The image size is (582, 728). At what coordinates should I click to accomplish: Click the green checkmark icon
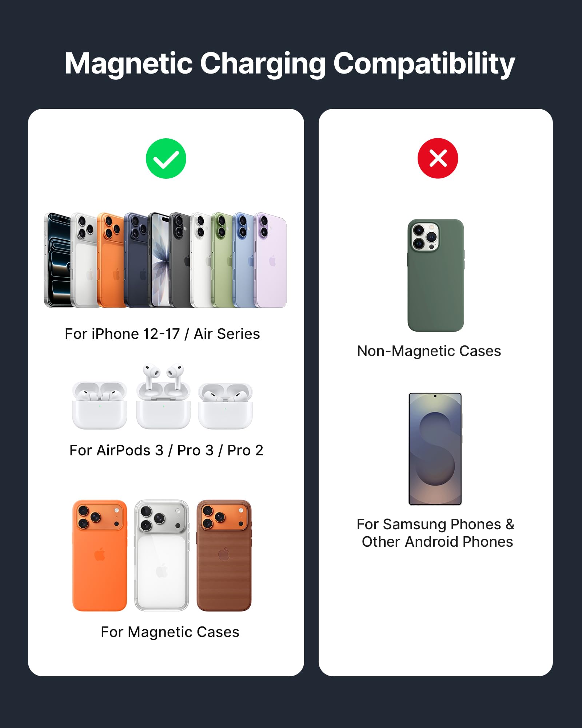(166, 159)
